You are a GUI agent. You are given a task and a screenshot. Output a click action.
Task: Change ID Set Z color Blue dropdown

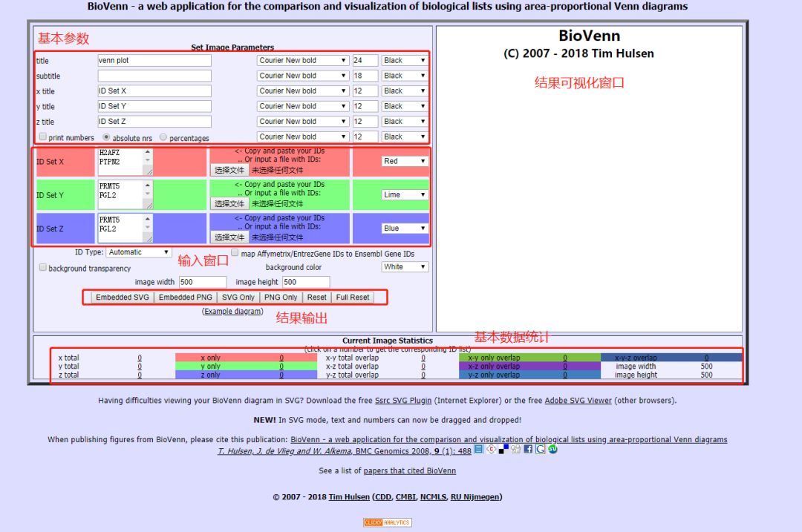coord(405,229)
